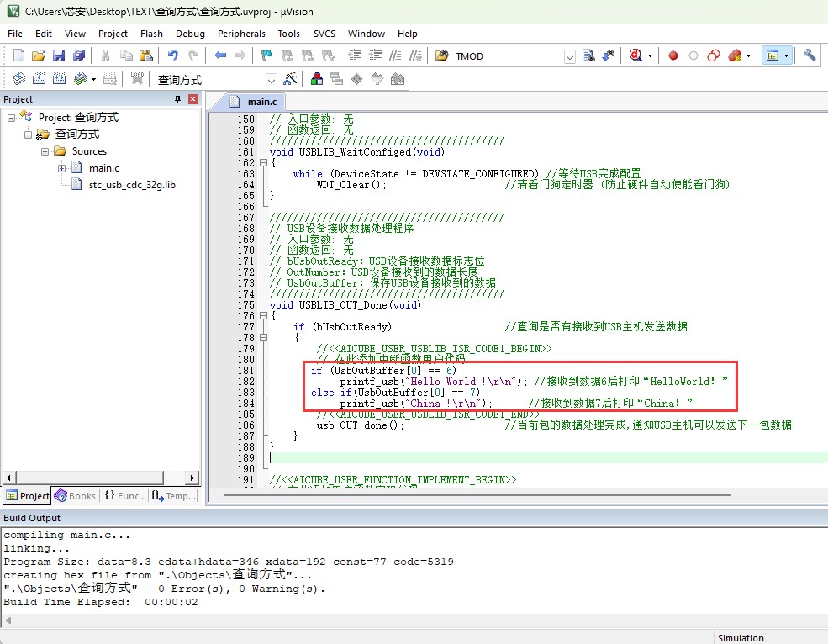
Task: Open the Project menu
Action: [113, 34]
